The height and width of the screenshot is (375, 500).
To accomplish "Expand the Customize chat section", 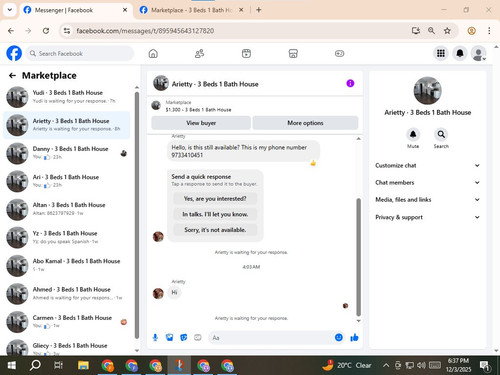I will pyautogui.click(x=428, y=165).
